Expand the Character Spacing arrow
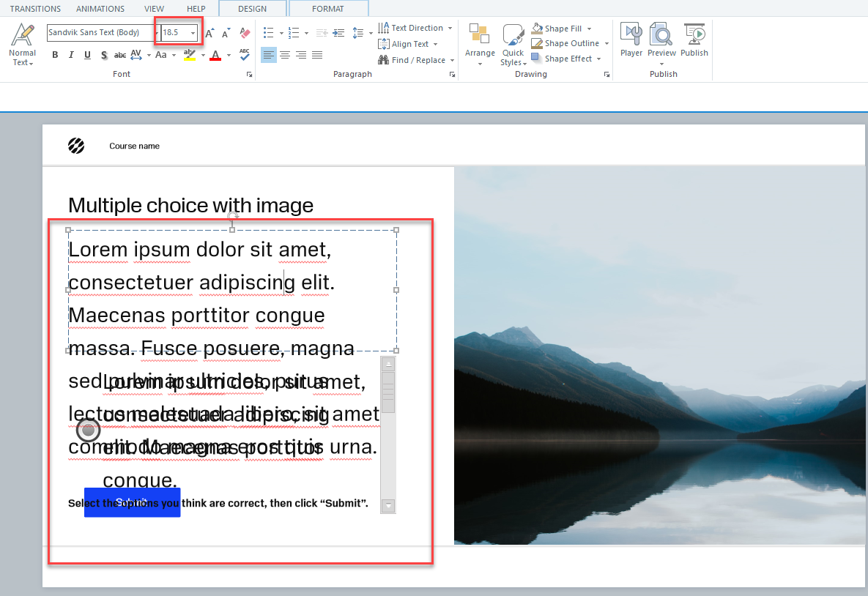 click(149, 55)
